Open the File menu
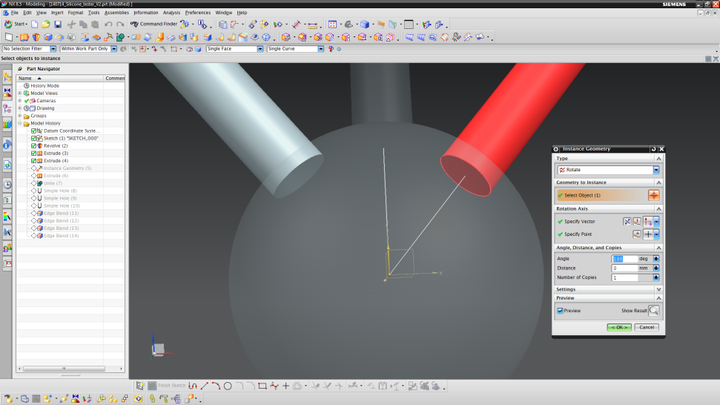720x405 pixels. [15, 13]
